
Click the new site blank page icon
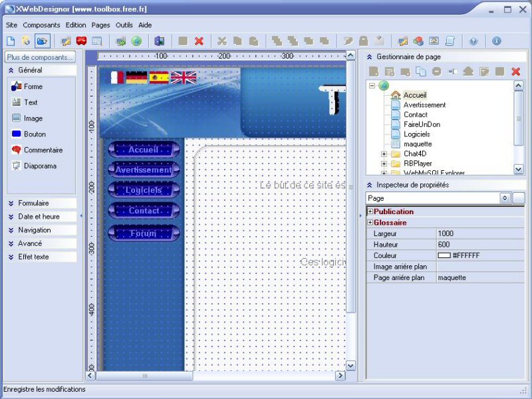pos(11,41)
